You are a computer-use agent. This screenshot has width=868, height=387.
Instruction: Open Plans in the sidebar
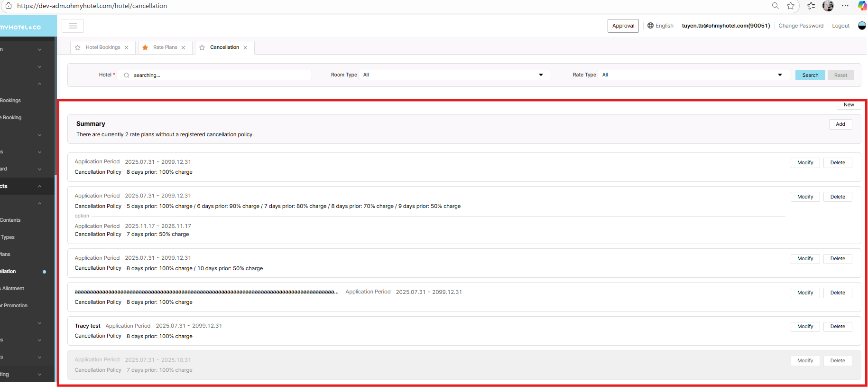coord(5,255)
